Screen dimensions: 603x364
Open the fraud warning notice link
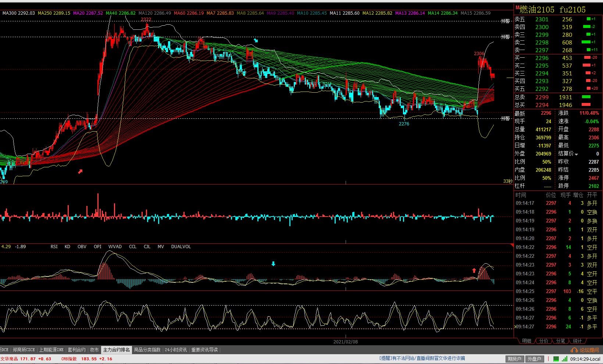tap(422, 358)
